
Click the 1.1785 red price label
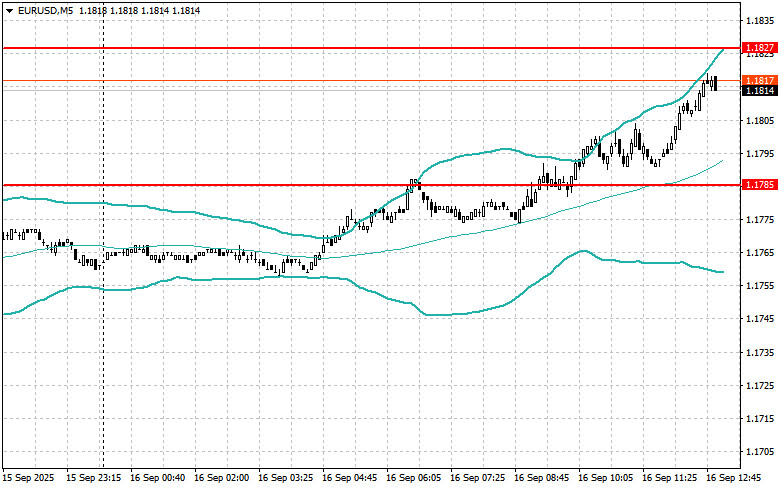pos(760,185)
